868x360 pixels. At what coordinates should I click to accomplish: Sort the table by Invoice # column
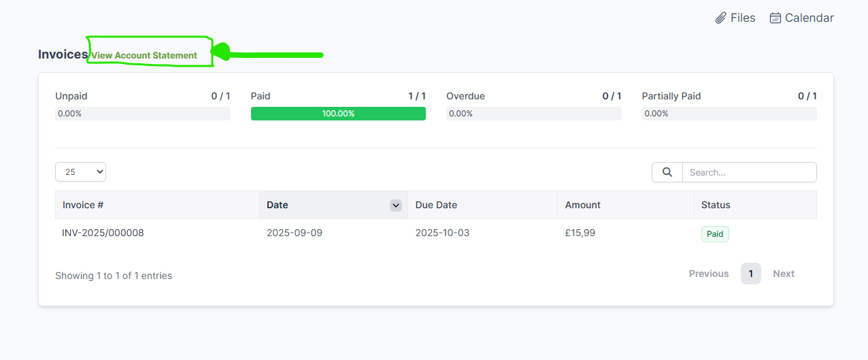[83, 205]
